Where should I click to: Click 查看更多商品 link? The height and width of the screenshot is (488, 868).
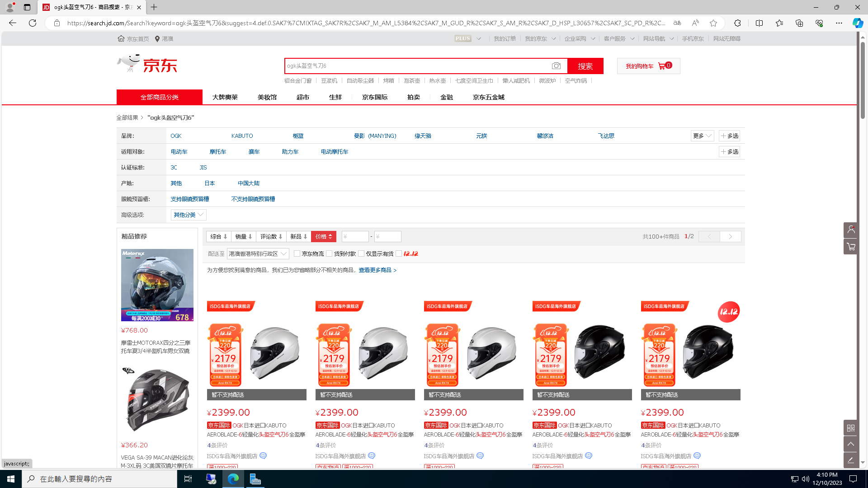click(377, 270)
